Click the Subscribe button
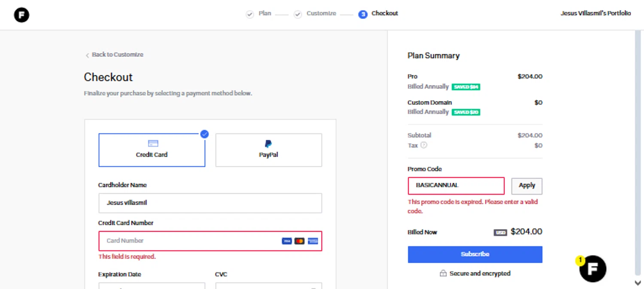Image resolution: width=644 pixels, height=289 pixels. tap(475, 254)
